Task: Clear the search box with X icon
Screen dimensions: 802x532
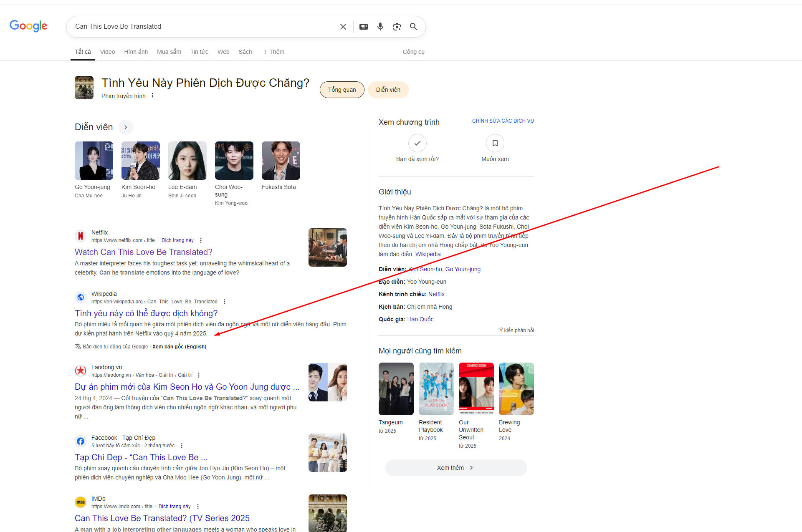Action: click(x=343, y=27)
